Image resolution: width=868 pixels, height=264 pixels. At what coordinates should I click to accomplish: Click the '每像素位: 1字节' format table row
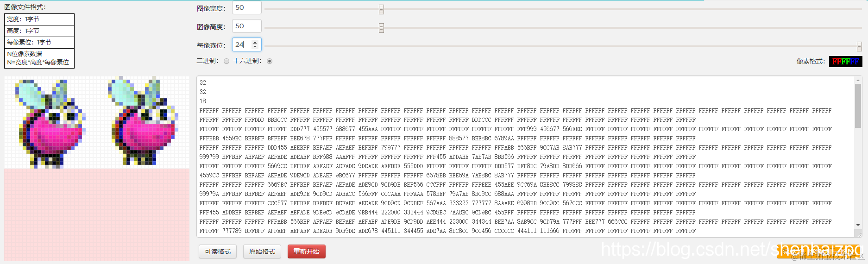tap(39, 43)
